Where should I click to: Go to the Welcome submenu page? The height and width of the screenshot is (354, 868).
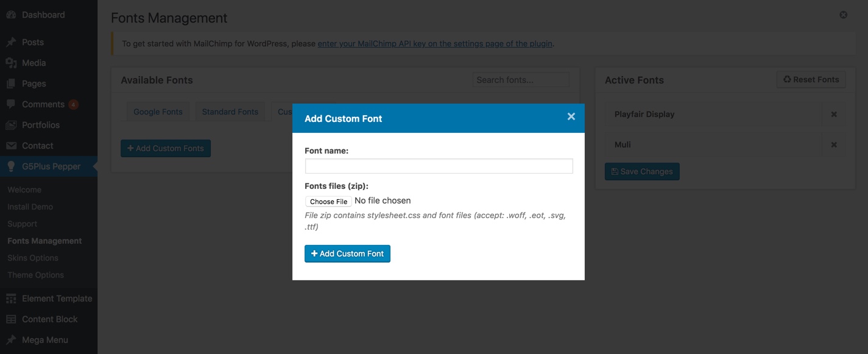click(24, 189)
